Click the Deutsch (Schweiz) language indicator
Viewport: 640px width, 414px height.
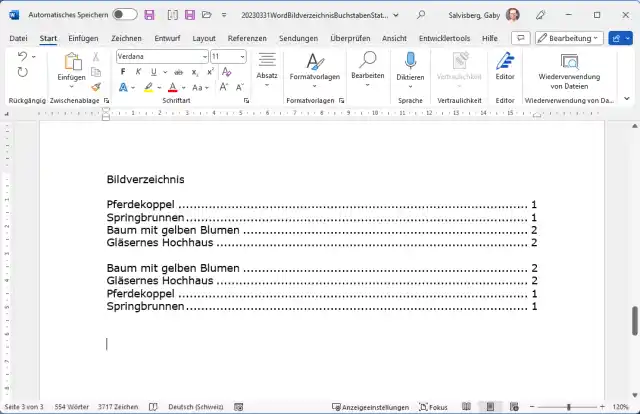click(196, 407)
